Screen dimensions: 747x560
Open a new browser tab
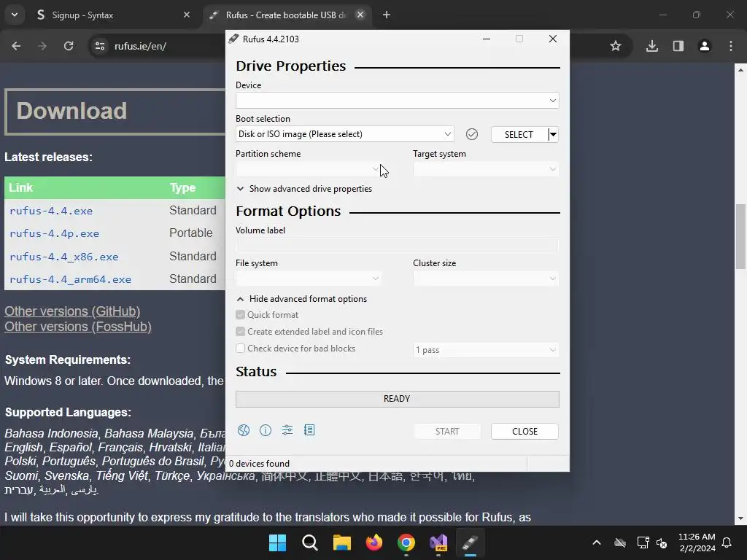387,15
